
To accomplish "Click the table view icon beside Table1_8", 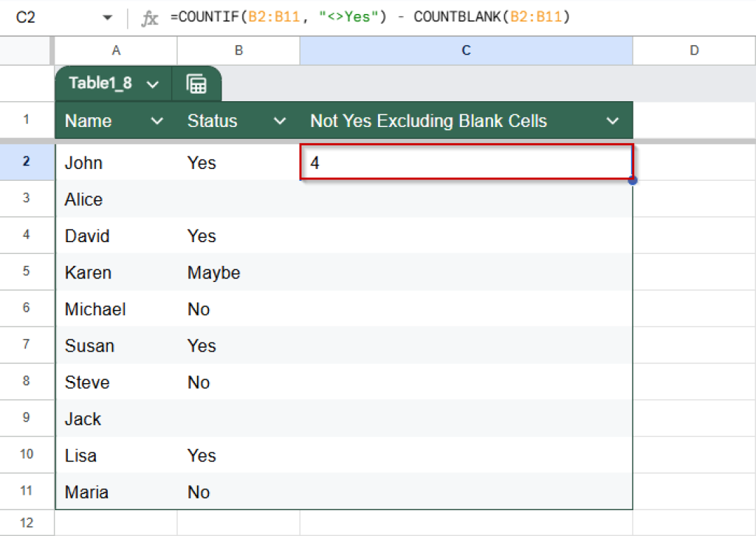I will click(196, 83).
